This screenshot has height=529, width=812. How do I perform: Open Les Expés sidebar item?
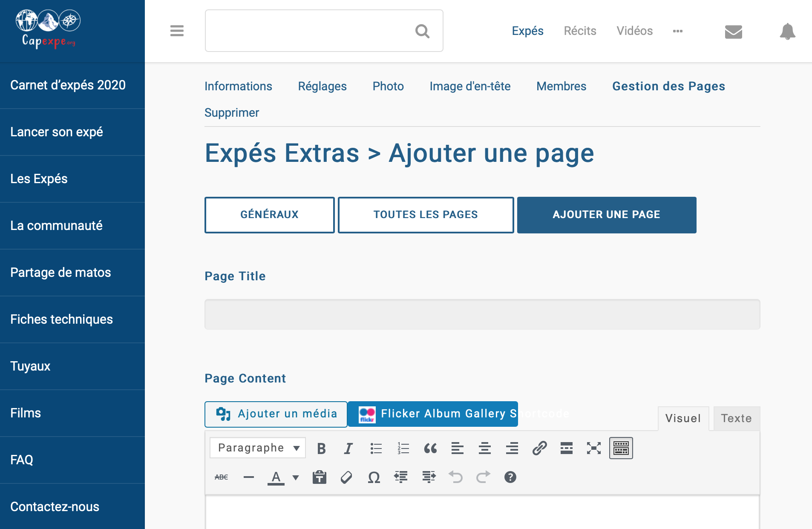coord(72,179)
